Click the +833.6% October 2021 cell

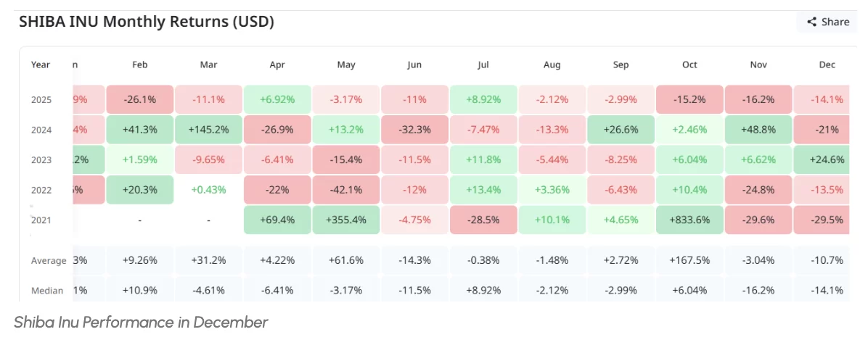point(689,220)
